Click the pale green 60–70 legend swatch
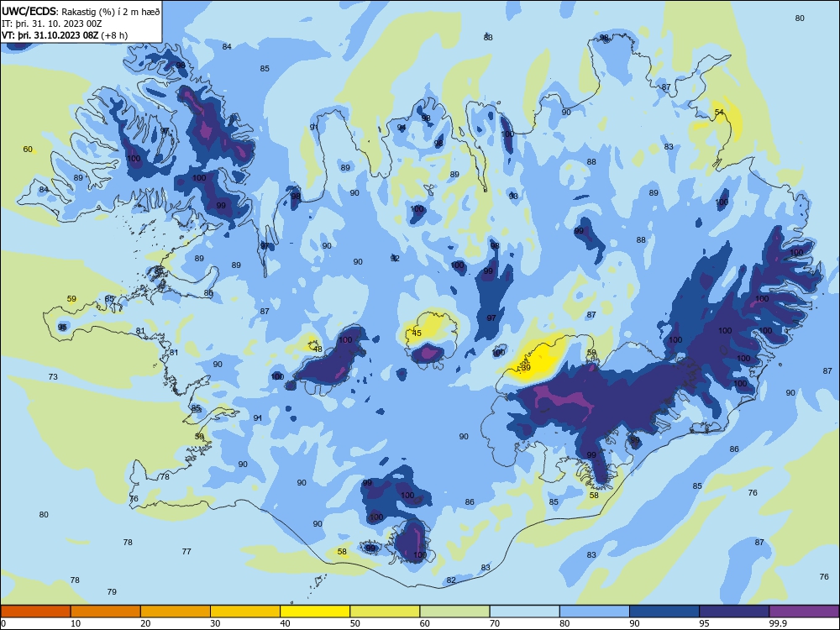 (454, 612)
